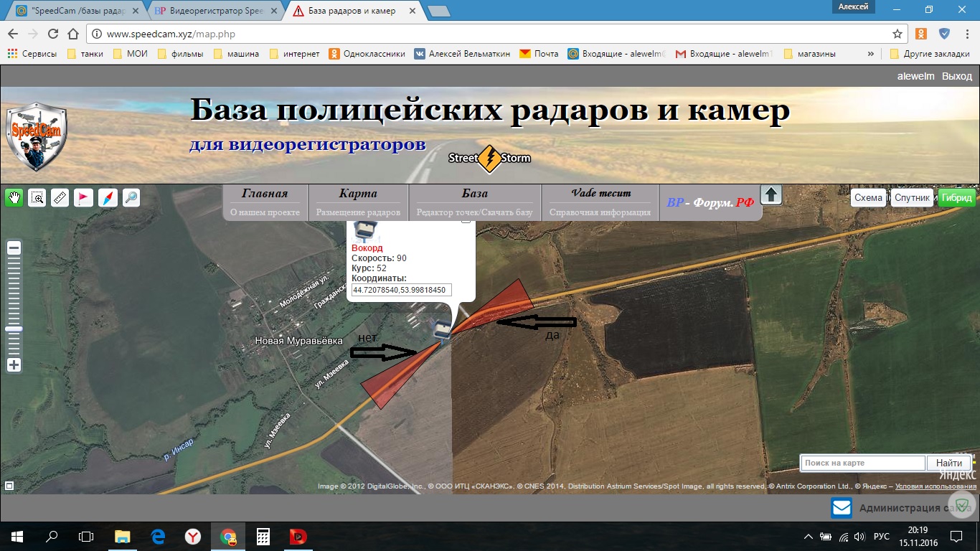Click the up arrow collapse menu button

tap(771, 195)
